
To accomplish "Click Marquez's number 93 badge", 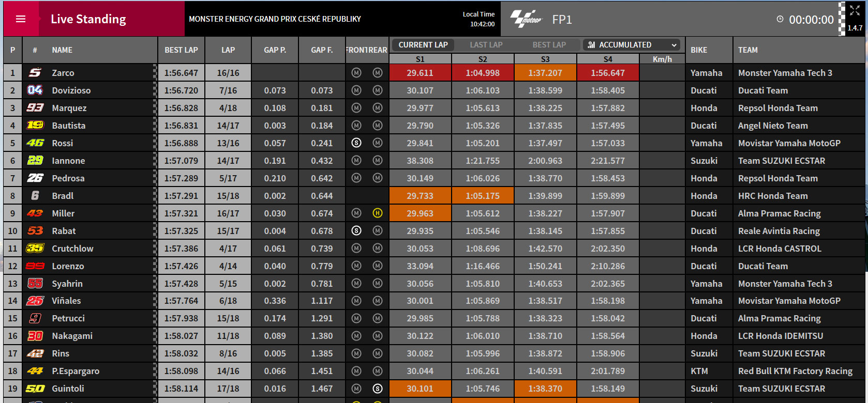I will 35,108.
